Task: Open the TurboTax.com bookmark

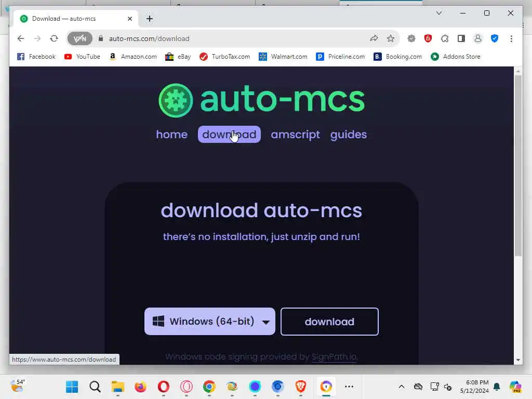Action: point(224,57)
